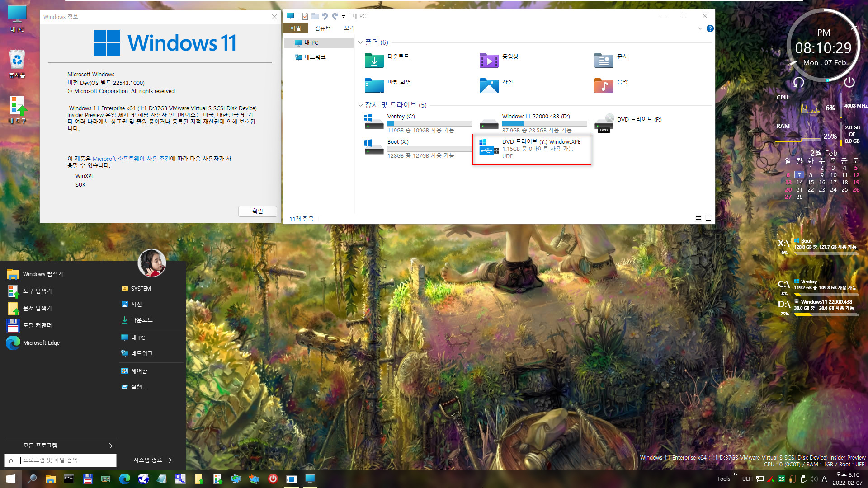Click the network card taskbar icon
This screenshot has width=868, height=488.
(x=106, y=479)
